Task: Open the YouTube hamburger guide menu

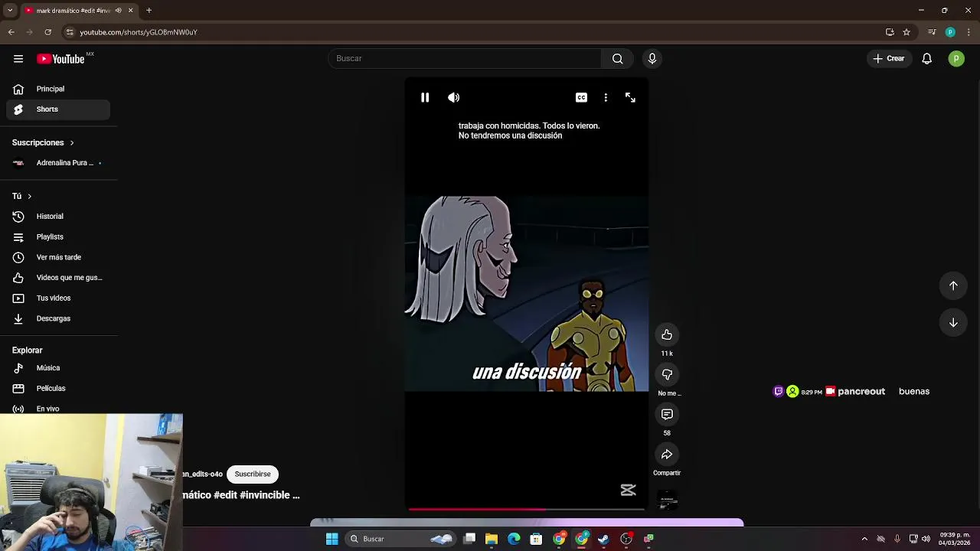Action: [x=18, y=59]
